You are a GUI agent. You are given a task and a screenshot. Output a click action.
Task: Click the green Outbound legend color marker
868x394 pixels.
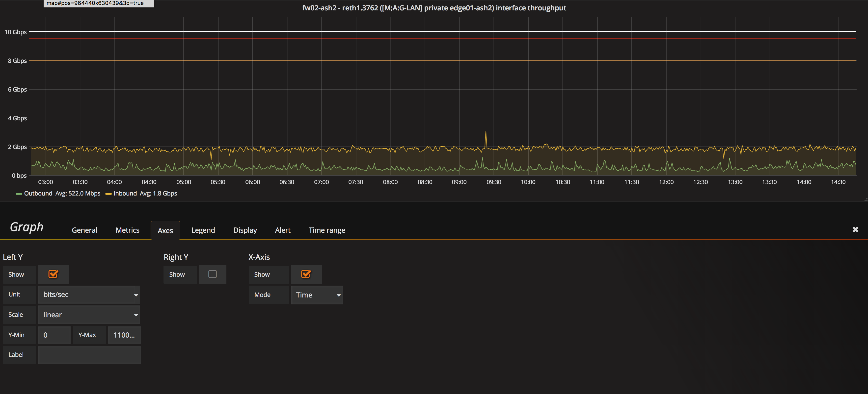coord(19,194)
